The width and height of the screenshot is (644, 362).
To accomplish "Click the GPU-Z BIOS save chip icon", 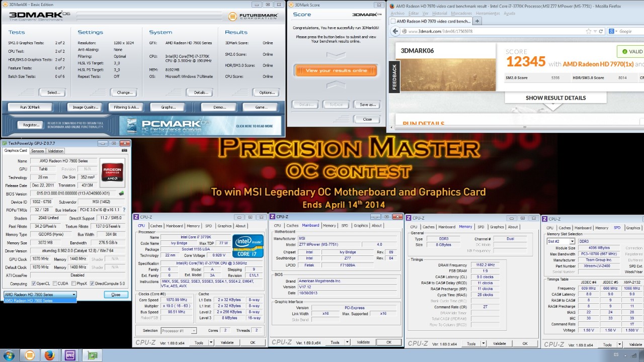I will point(121,193).
